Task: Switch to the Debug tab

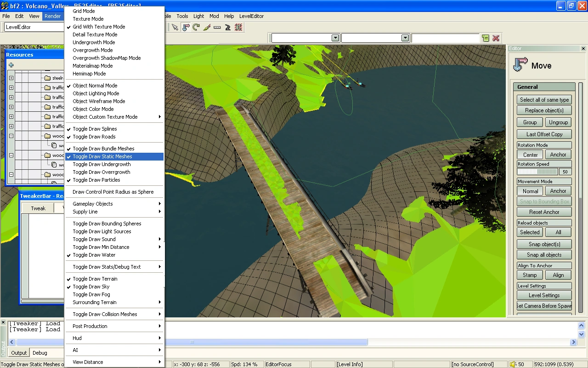Action: pyautogui.click(x=40, y=353)
